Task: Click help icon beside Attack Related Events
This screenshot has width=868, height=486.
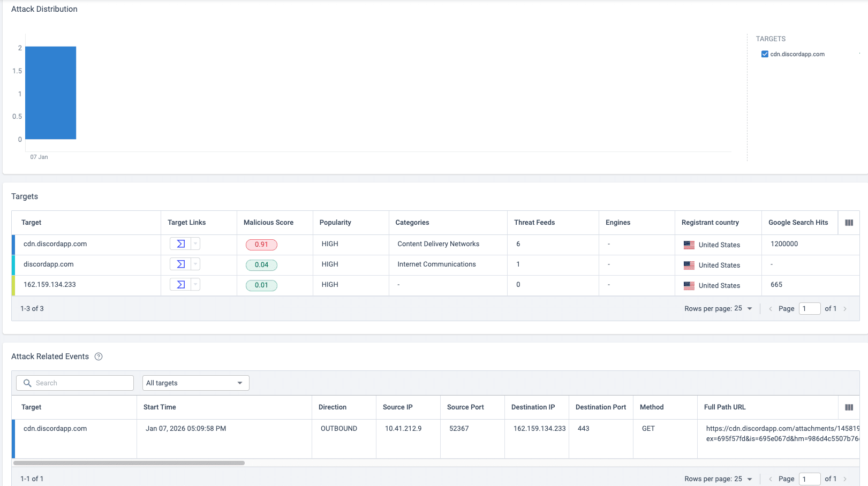Action: (x=99, y=357)
